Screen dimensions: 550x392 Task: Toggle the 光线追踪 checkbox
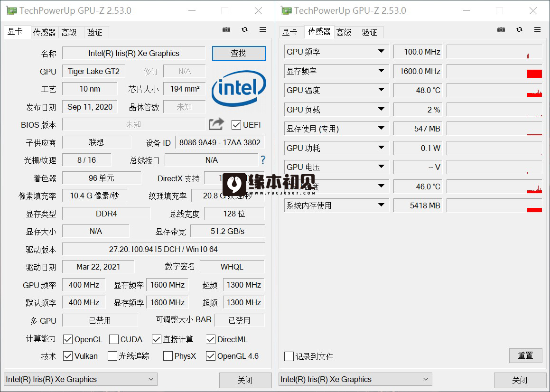coord(112,356)
